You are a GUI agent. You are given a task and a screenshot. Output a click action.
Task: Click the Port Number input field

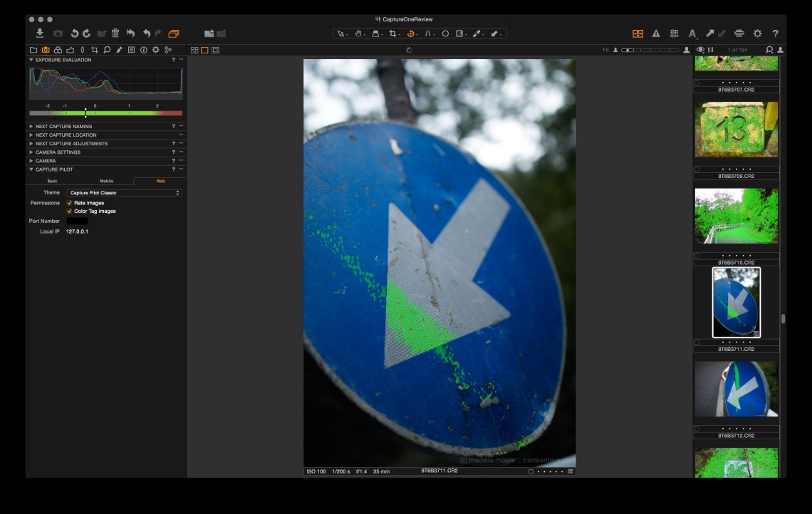click(x=77, y=221)
